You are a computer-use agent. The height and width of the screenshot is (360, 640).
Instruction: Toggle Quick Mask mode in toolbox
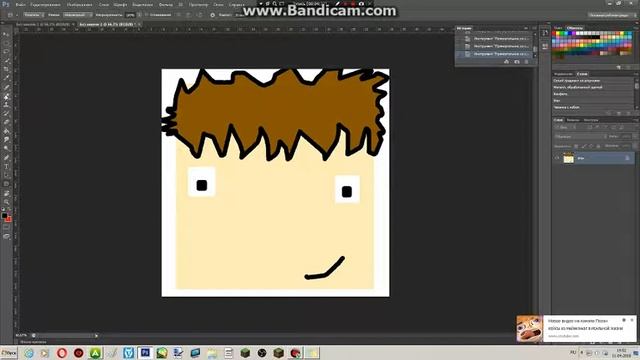tap(6, 228)
